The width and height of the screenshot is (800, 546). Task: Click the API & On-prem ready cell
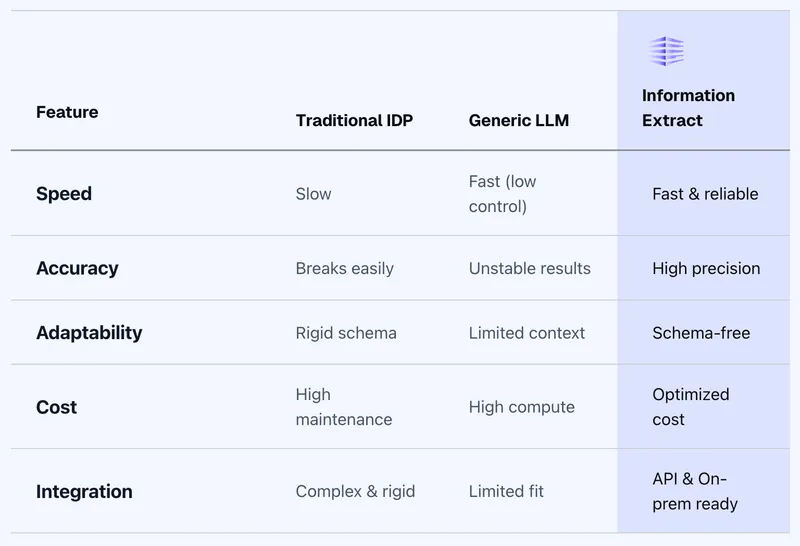pos(695,491)
